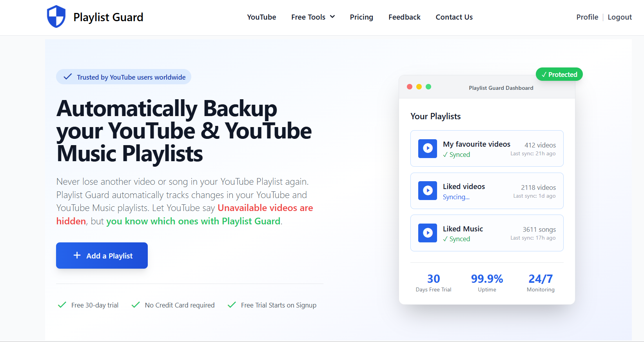The width and height of the screenshot is (644, 342).
Task: Expand the Free Tools dropdown chevron
Action: (x=332, y=17)
